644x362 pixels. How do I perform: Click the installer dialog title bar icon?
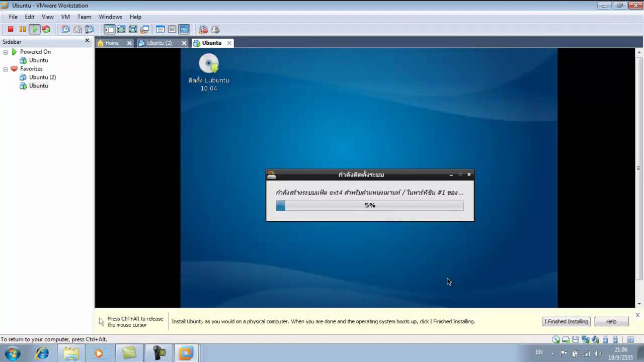pyautogui.click(x=272, y=174)
